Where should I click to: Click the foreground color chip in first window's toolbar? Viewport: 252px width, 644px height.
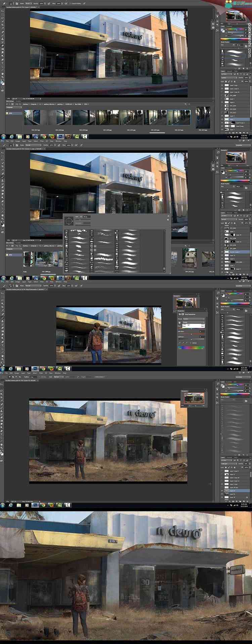click(x=2, y=82)
